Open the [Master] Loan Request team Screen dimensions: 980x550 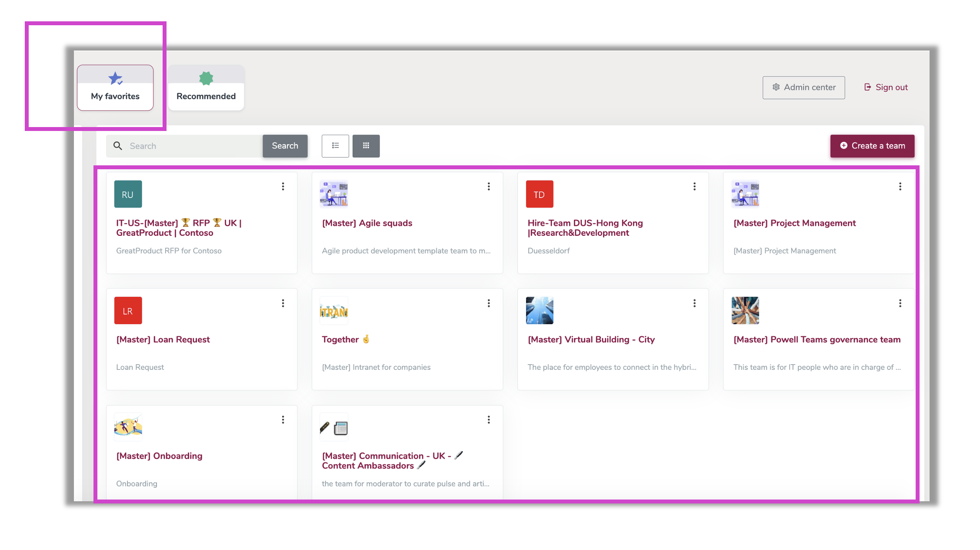click(163, 339)
